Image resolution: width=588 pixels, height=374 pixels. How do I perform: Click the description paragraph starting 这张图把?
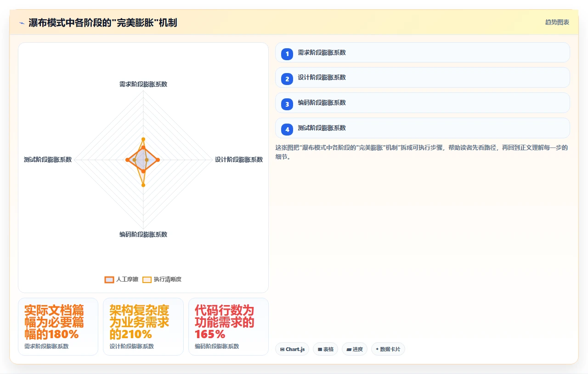pyautogui.click(x=422, y=152)
